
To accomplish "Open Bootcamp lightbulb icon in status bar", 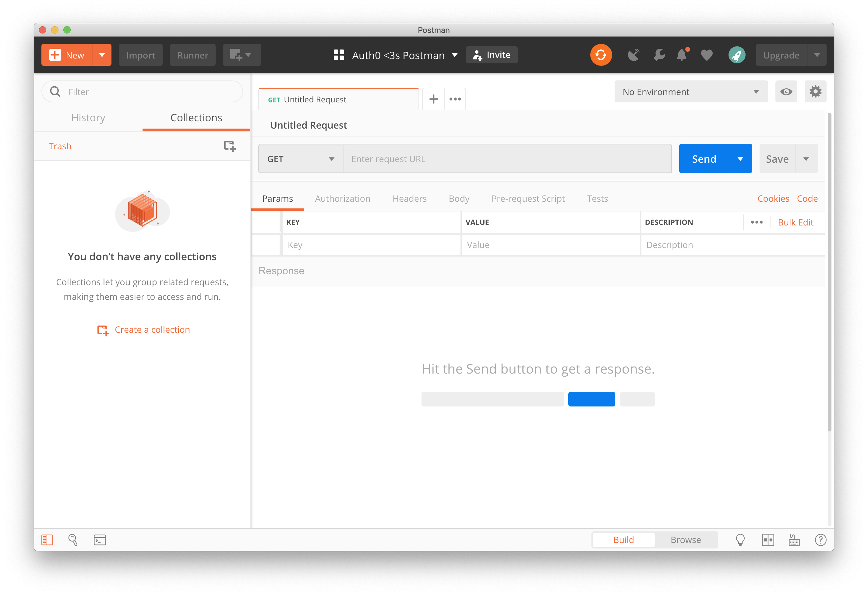I will point(740,540).
